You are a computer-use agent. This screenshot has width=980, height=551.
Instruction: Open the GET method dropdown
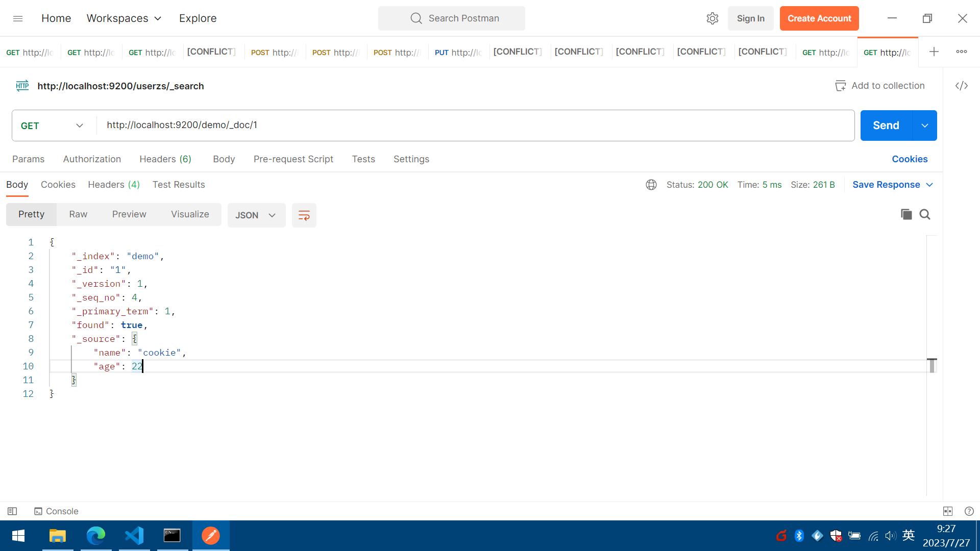coord(52,126)
